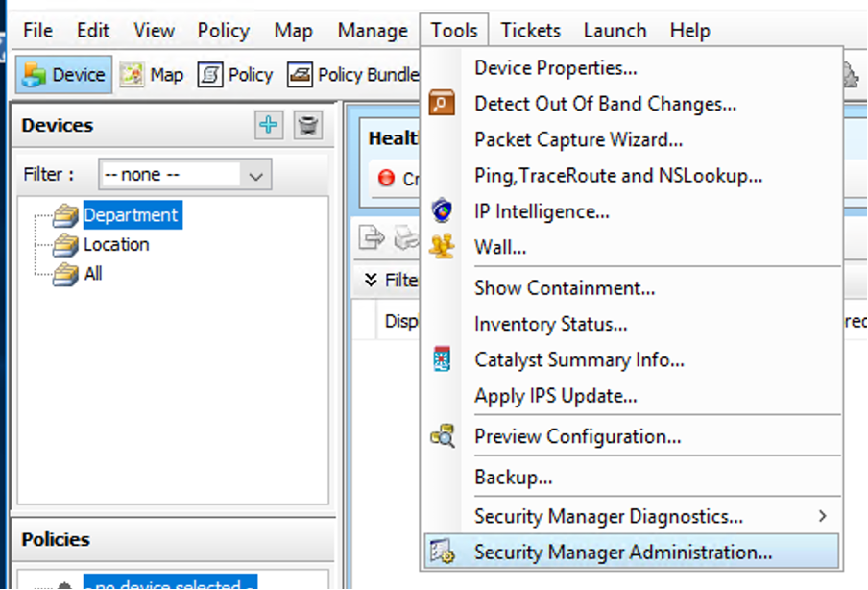Viewport: 868px width, 590px height.
Task: Click the IP Intelligence shield icon
Action: pos(442,210)
